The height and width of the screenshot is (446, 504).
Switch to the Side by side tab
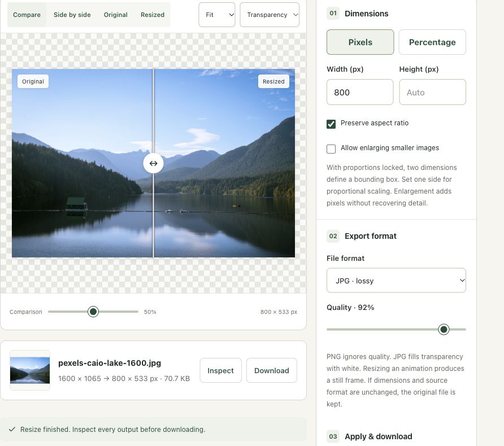click(72, 15)
